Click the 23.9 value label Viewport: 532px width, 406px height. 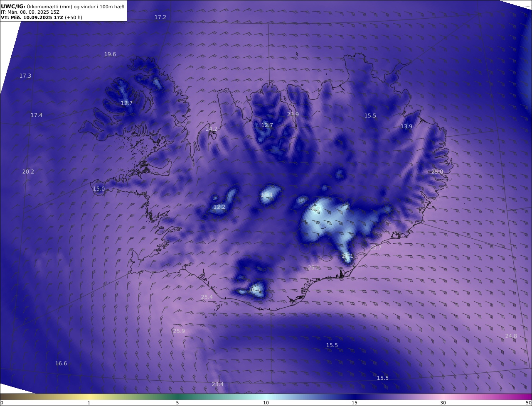[293, 115]
